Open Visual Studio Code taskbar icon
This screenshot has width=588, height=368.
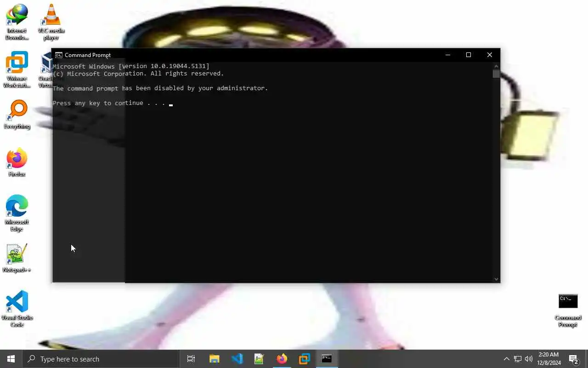pyautogui.click(x=237, y=359)
